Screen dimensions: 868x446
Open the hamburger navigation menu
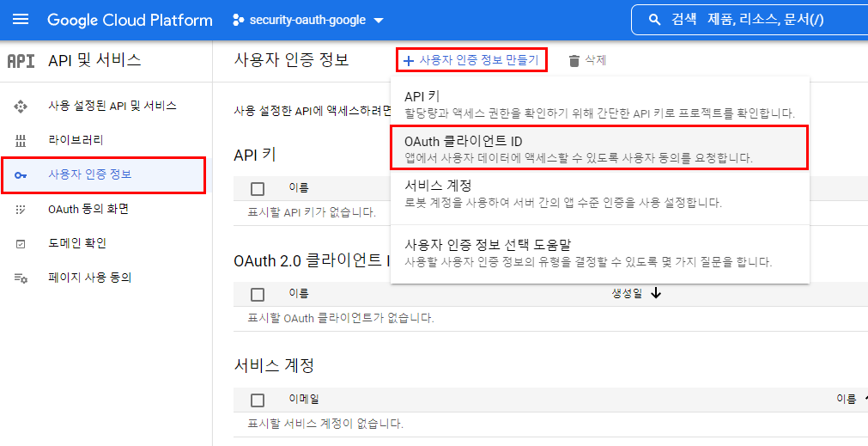[21, 20]
